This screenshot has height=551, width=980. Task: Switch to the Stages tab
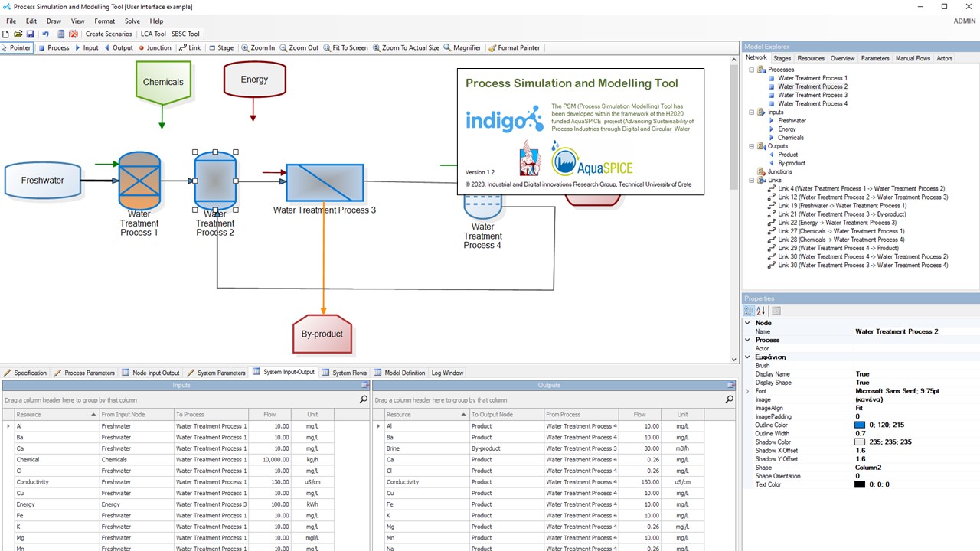[x=782, y=58]
